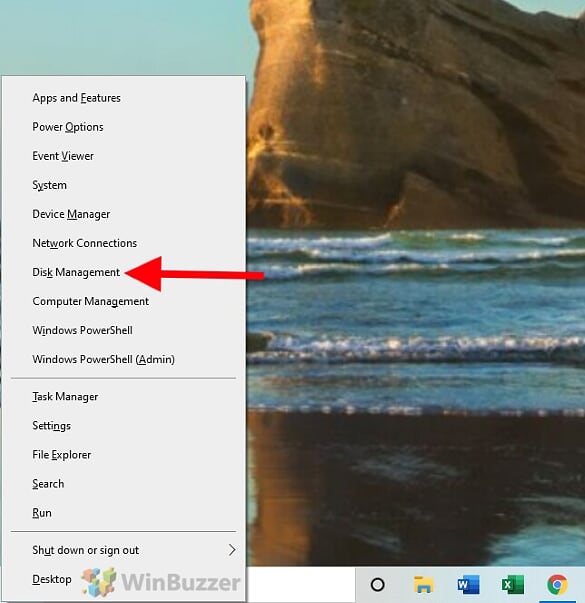Click Disk Management entry
This screenshot has height=603, width=585.
pos(123,272)
